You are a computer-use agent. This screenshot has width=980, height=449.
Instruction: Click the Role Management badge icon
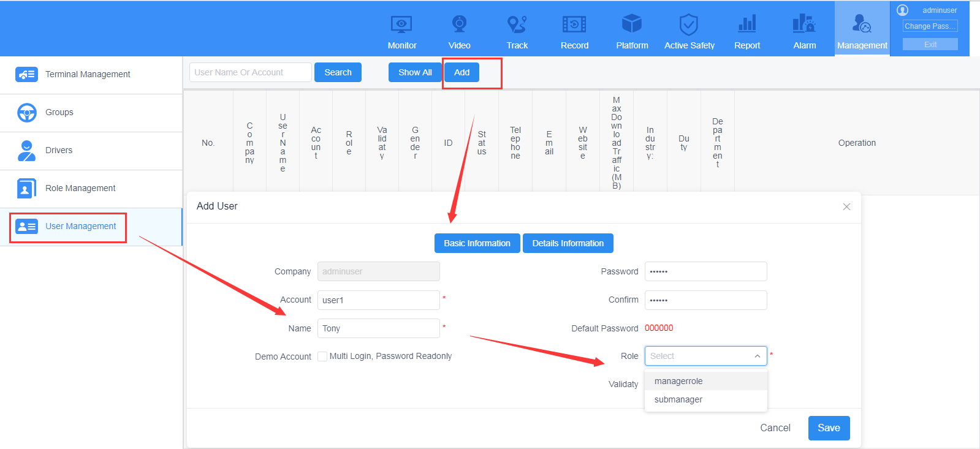pyautogui.click(x=26, y=188)
